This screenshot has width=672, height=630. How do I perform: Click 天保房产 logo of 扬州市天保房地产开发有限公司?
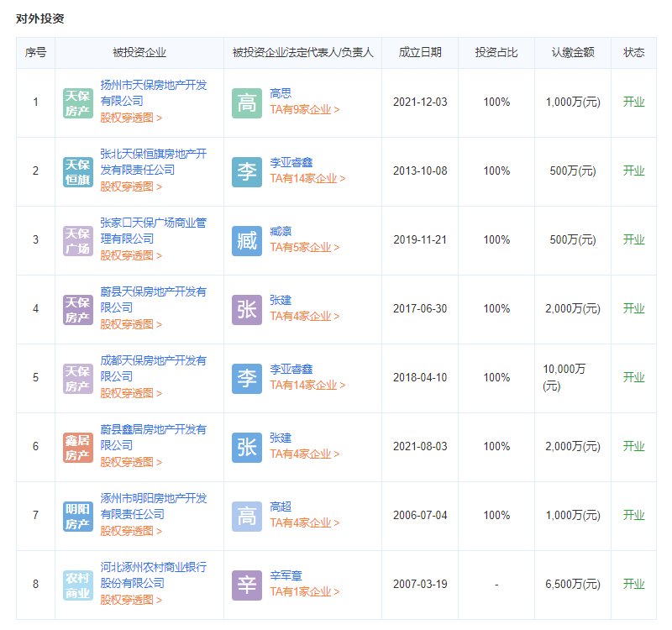(x=77, y=103)
